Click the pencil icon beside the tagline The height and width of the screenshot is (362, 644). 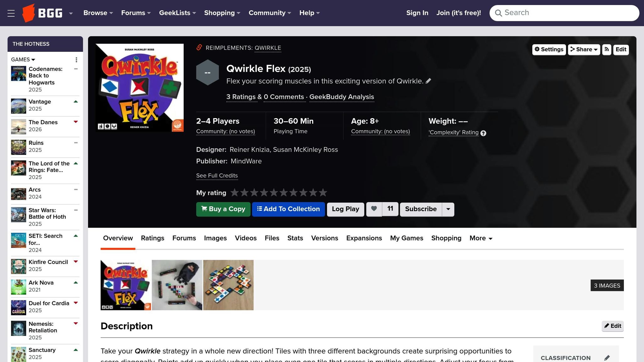point(428,81)
